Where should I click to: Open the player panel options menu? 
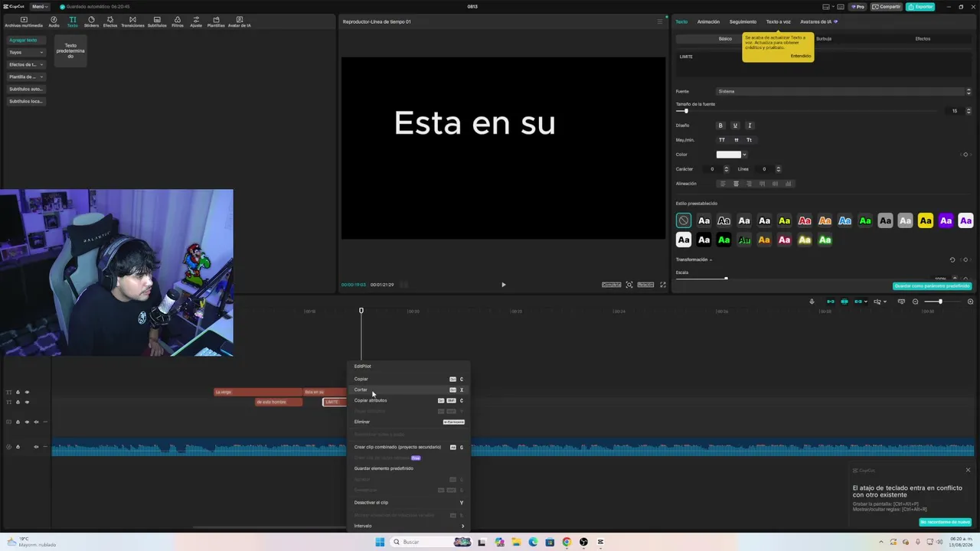pos(660,21)
